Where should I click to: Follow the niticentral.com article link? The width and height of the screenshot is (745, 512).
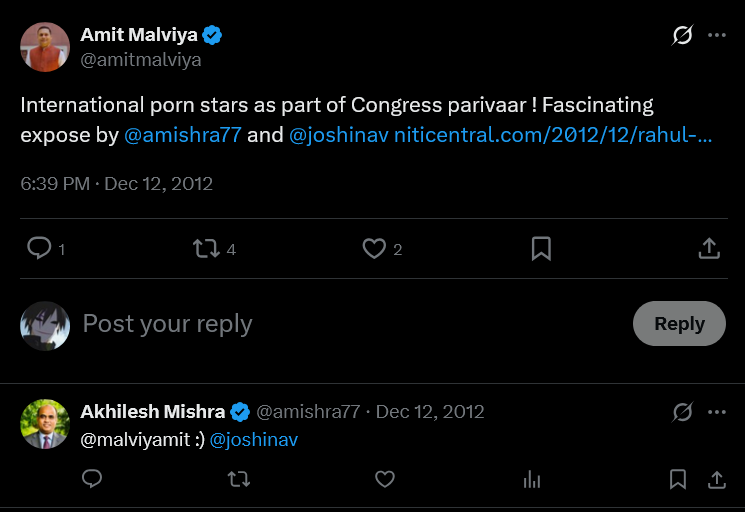click(x=553, y=135)
